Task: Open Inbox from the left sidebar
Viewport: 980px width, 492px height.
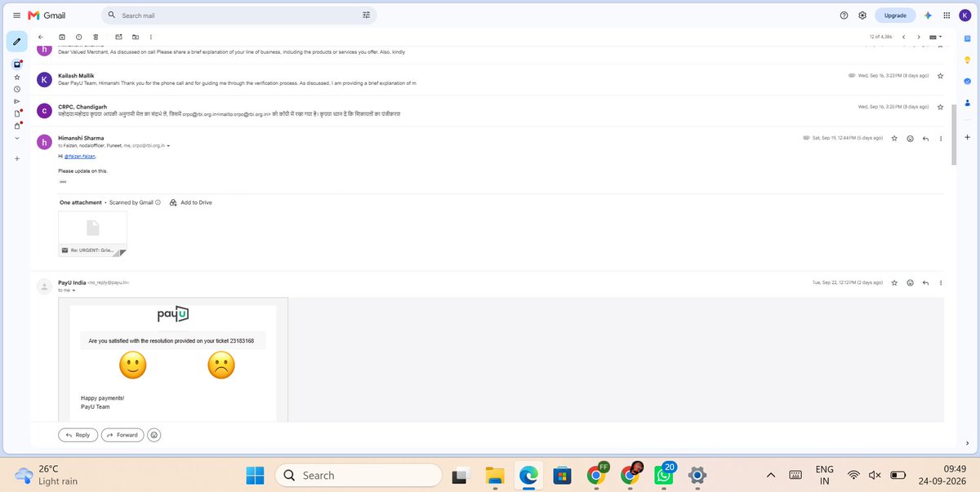Action: pyautogui.click(x=16, y=64)
